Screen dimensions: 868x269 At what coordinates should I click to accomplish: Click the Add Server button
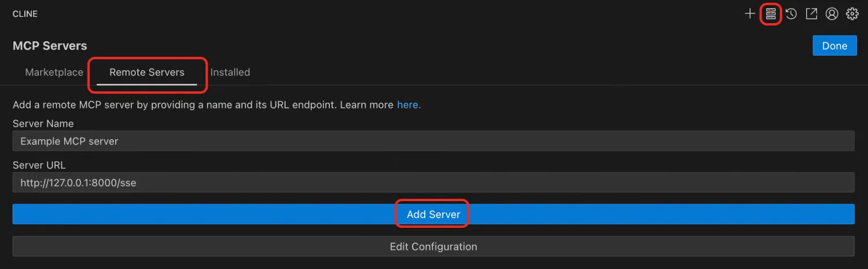[433, 214]
